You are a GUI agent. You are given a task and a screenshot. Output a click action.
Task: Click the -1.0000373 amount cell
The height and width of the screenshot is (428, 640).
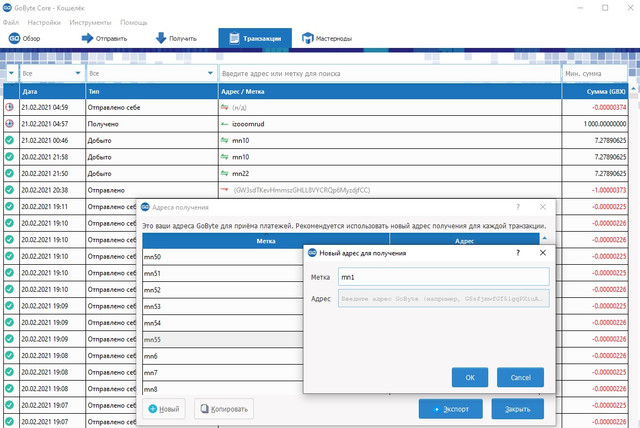point(595,190)
